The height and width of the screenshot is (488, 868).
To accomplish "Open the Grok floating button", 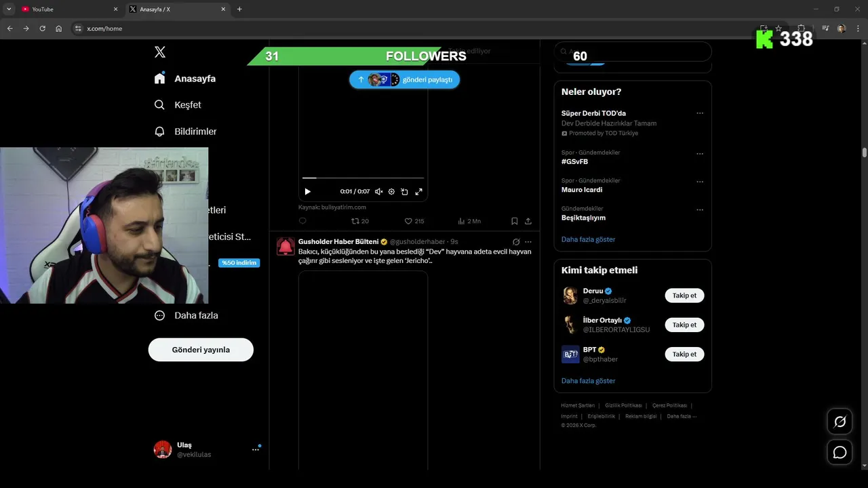I will (840, 422).
